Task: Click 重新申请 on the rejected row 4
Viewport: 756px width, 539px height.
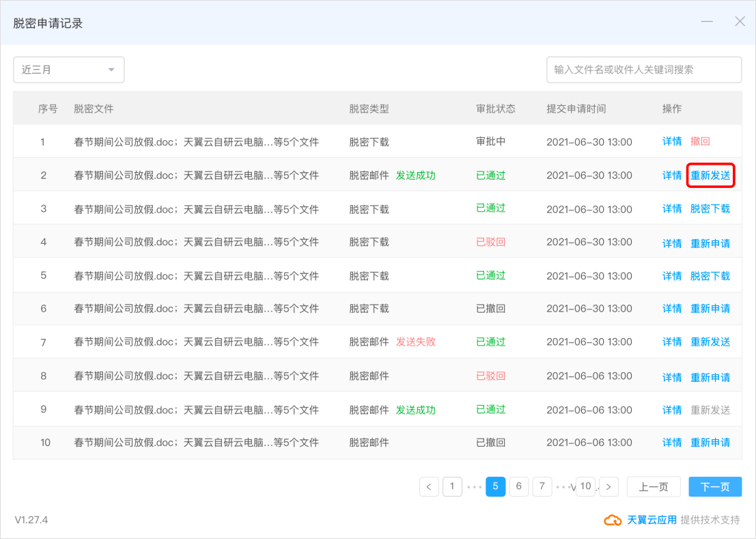Action: pos(710,242)
